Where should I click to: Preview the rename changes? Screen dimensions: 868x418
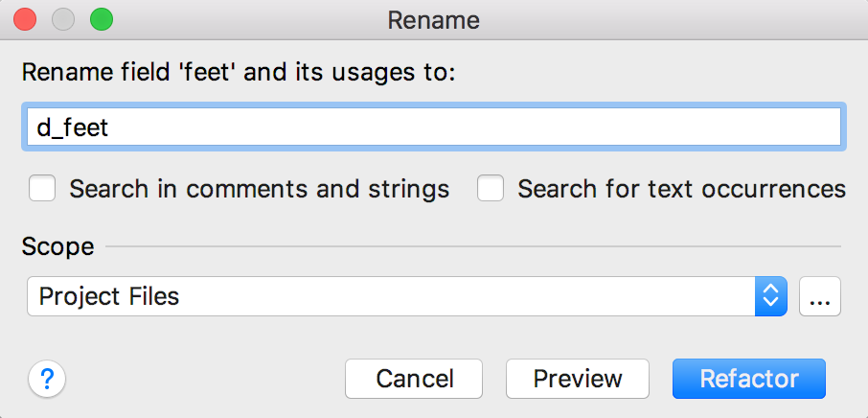[578, 379]
